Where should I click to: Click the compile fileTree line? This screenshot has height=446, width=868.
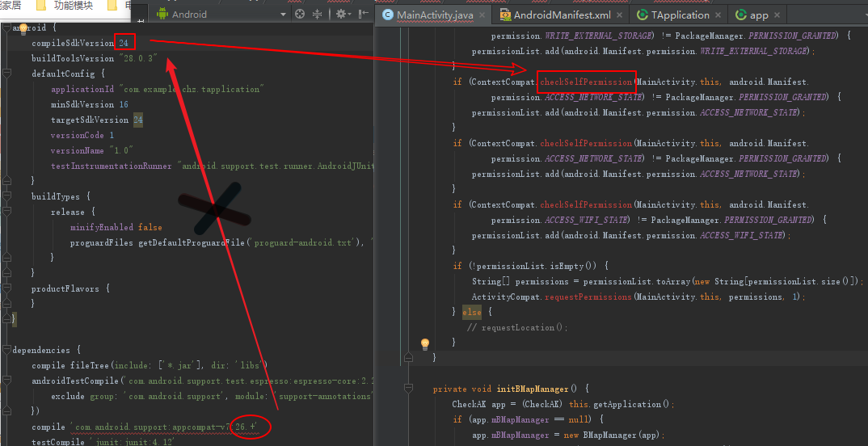150,365
